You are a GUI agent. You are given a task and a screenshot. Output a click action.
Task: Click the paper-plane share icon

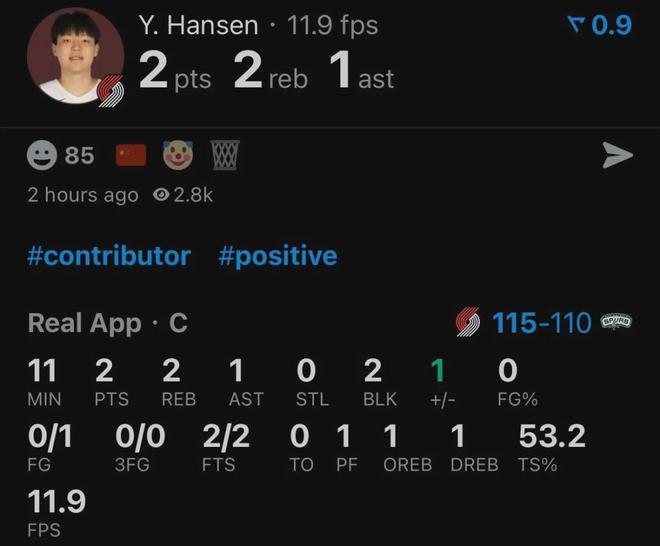[618, 155]
